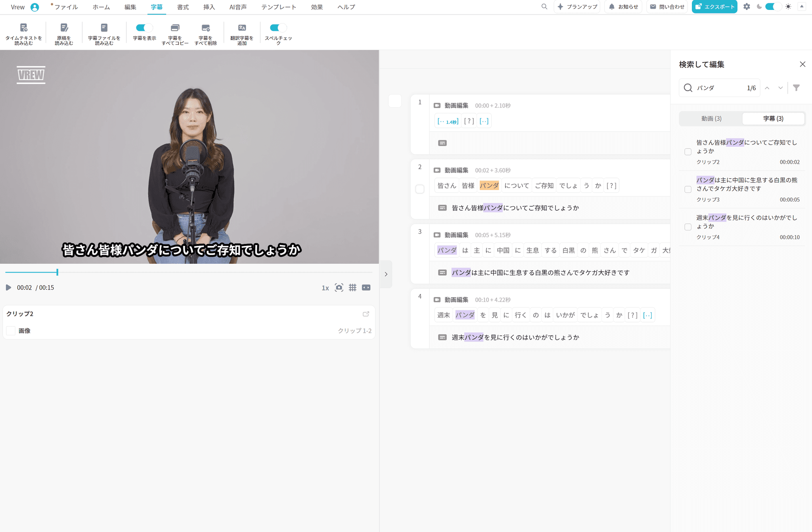Screen dimensions: 812x532
Task: Open the 書式 menu
Action: (183, 7)
